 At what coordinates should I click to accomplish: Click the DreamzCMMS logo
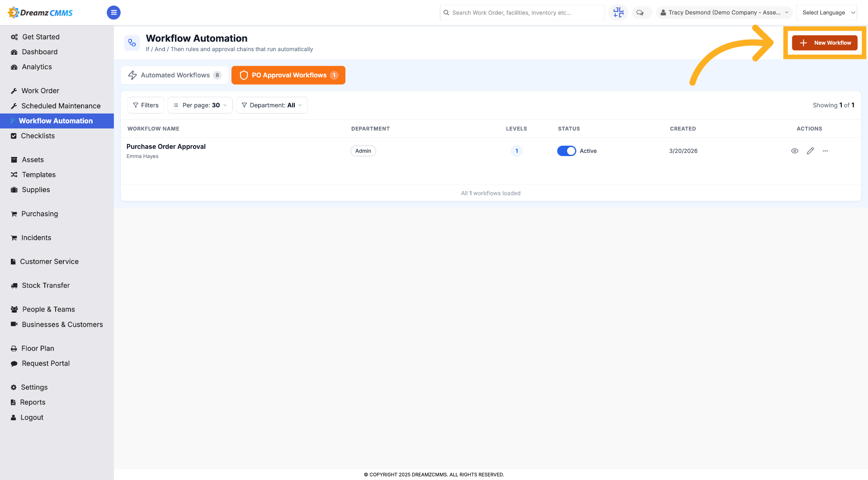pos(40,13)
